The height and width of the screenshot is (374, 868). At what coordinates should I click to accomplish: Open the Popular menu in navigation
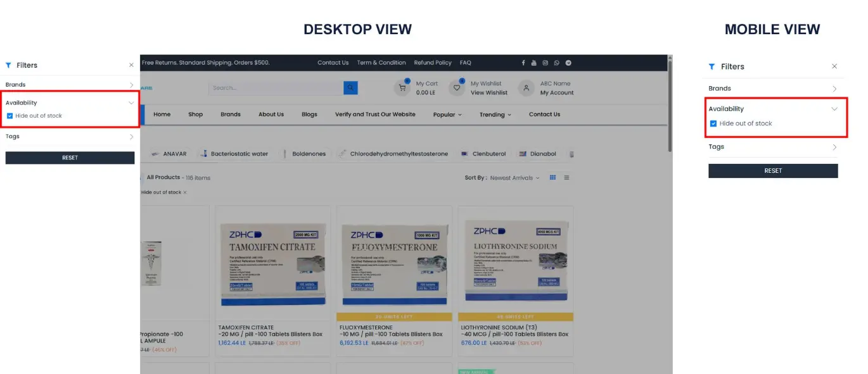pyautogui.click(x=447, y=115)
